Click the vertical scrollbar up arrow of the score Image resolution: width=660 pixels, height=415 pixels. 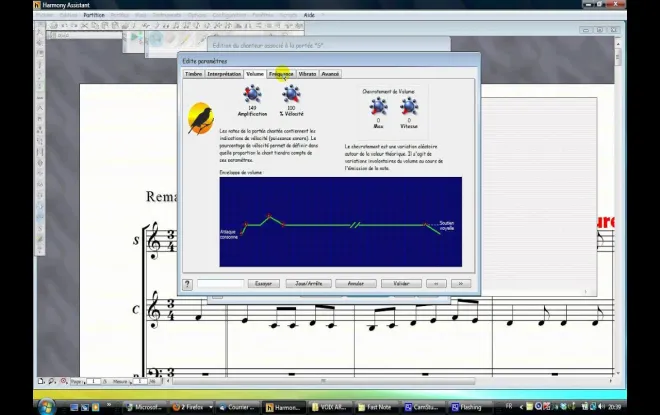[618, 43]
